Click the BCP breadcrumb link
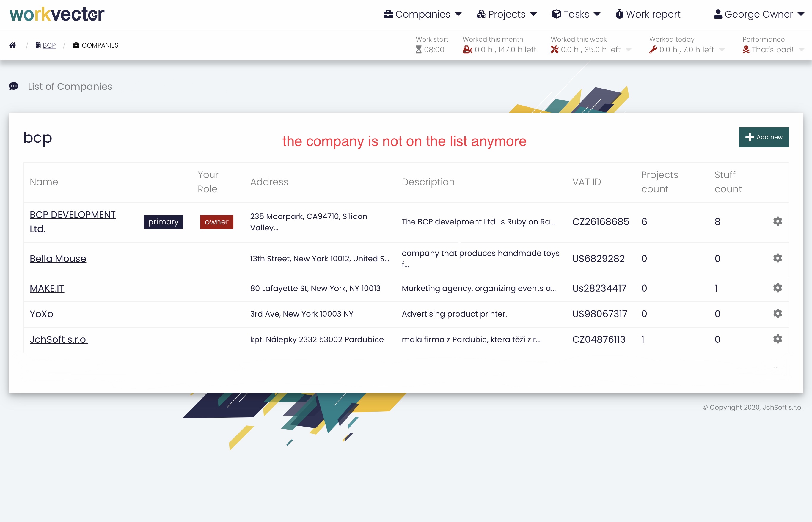The width and height of the screenshot is (812, 522). [x=49, y=45]
